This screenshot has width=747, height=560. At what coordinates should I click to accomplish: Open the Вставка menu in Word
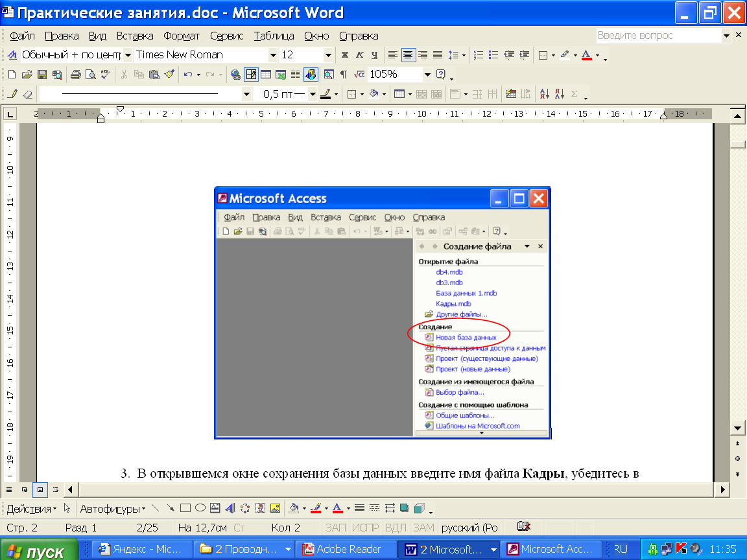pos(135,36)
